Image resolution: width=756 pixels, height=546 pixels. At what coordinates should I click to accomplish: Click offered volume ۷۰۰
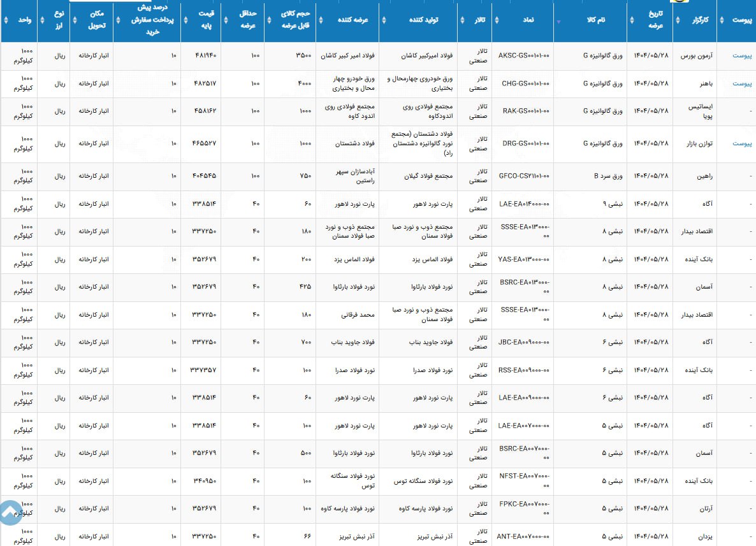click(x=306, y=343)
